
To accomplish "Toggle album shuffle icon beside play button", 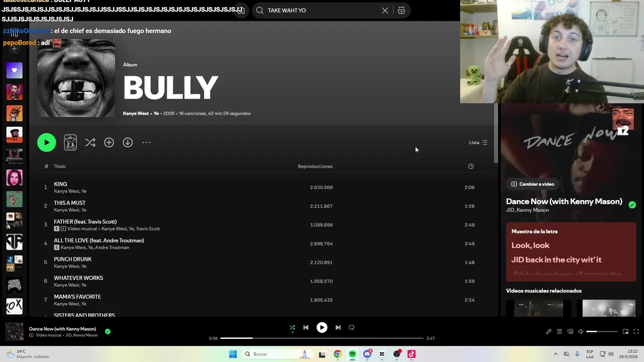I will click(90, 142).
